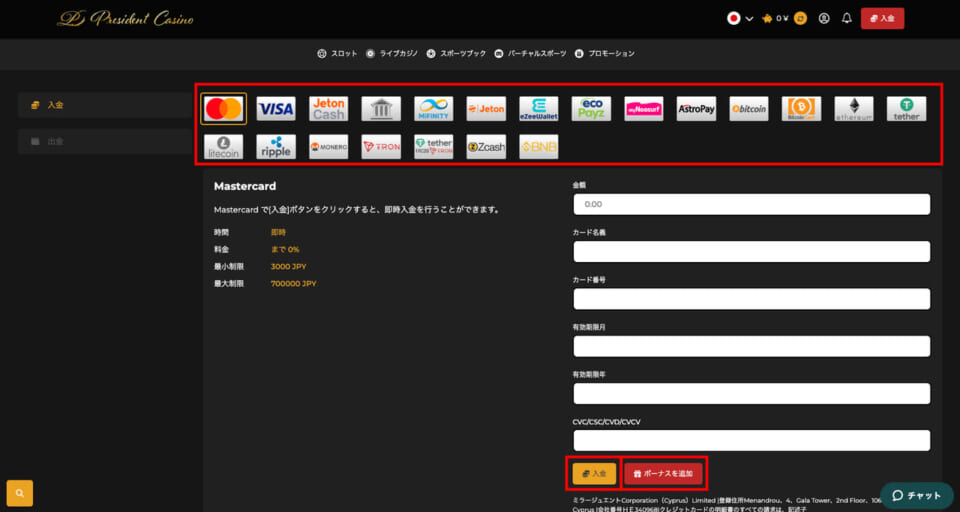This screenshot has width=960, height=512.
Task: Pick the bank transfer building icon
Action: click(381, 109)
